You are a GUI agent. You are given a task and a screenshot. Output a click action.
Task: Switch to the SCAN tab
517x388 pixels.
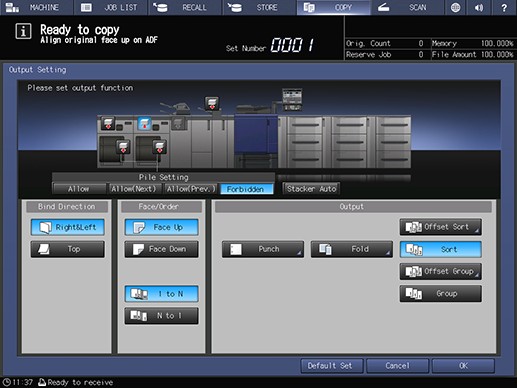pyautogui.click(x=407, y=7)
